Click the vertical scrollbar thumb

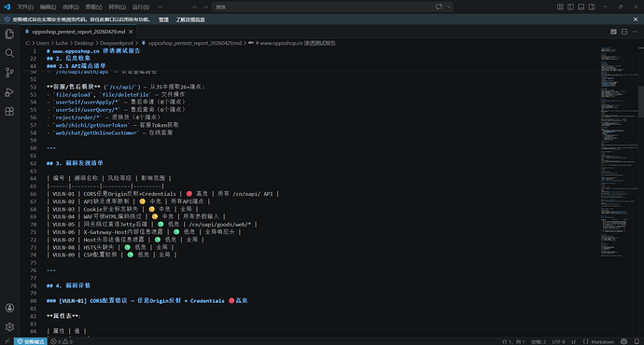coord(641,102)
